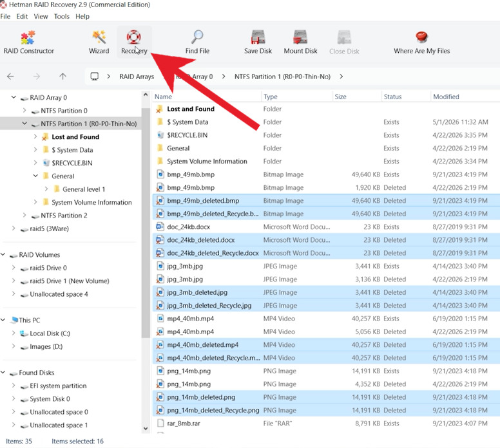Viewport: 500px width, 448px height.
Task: Open Find File search
Action: 197,42
